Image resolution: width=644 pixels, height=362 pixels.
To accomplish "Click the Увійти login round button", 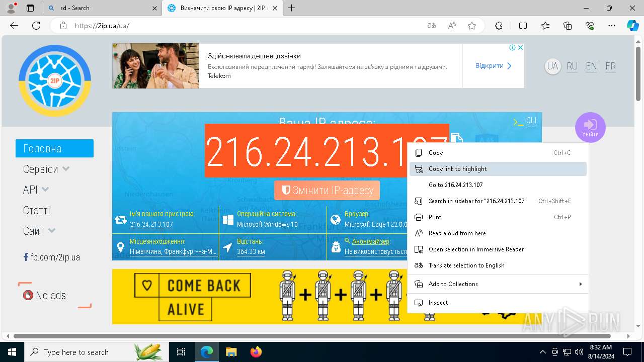I will tap(590, 127).
